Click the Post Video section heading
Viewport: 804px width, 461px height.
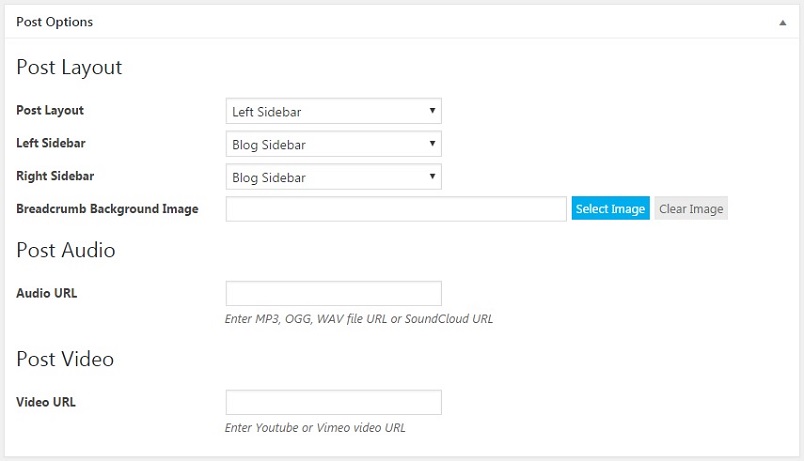65,359
